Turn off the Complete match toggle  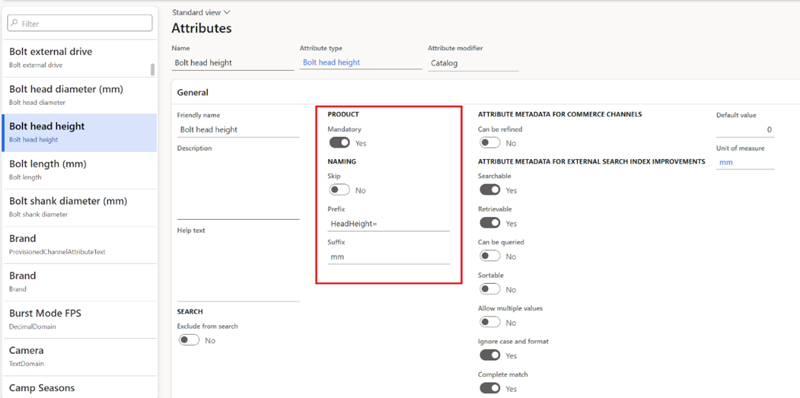490,388
